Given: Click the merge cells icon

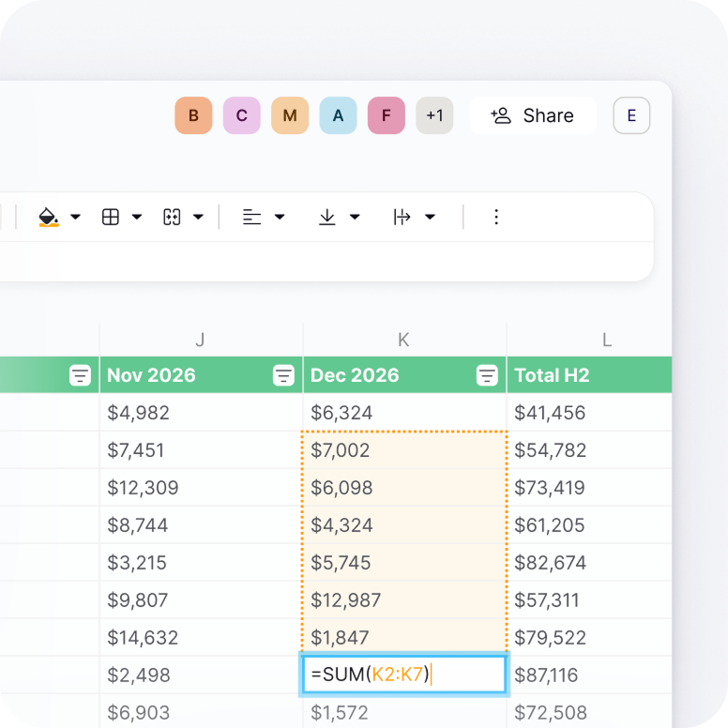Looking at the screenshot, I should (172, 217).
